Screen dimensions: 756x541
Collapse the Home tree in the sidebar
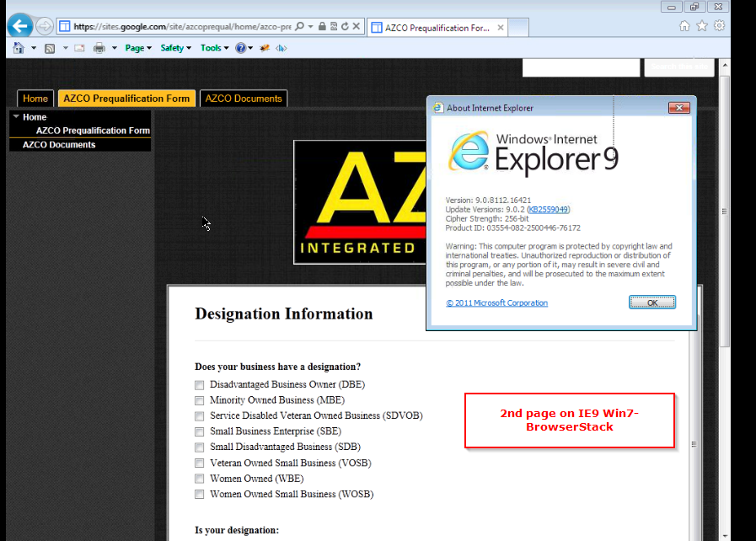[16, 116]
